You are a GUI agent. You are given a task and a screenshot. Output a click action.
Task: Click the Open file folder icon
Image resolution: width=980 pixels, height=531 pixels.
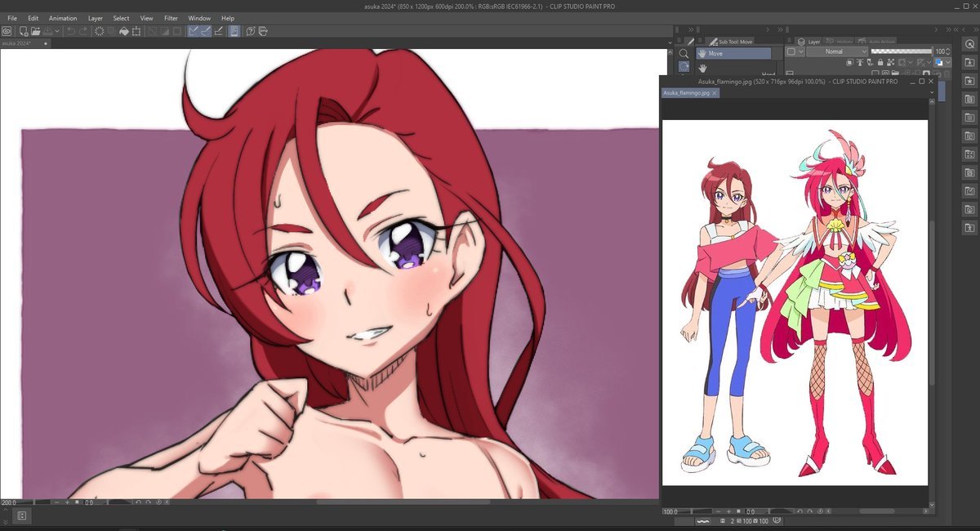36,31
